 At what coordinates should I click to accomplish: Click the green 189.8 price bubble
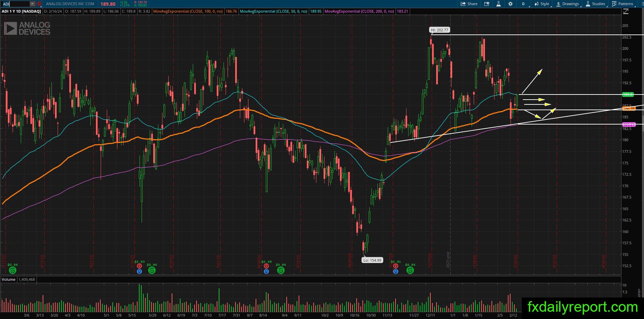[628, 95]
